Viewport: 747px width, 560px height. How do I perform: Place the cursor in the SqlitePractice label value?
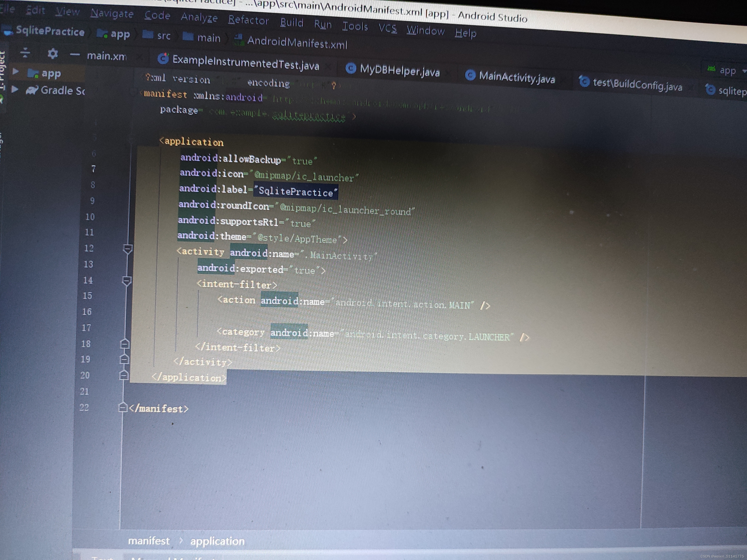tap(295, 192)
